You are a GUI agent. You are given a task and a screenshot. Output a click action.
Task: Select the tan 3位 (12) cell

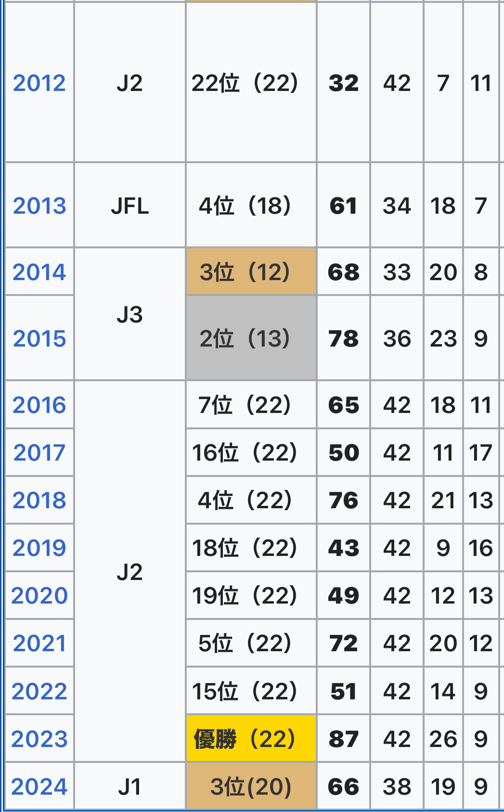pos(251,272)
